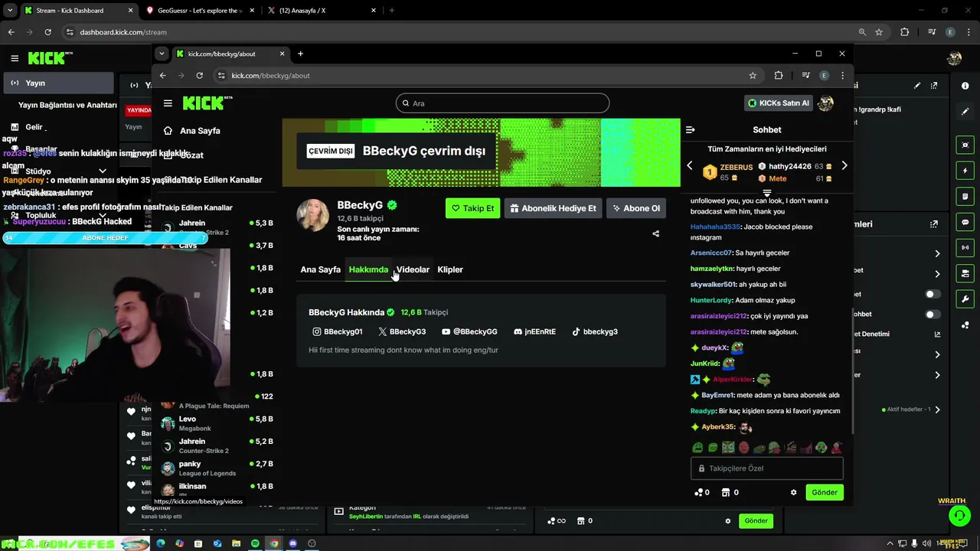Open the hamburger menu beside the Kick logo
This screenshot has height=551, width=980.
coord(168,103)
